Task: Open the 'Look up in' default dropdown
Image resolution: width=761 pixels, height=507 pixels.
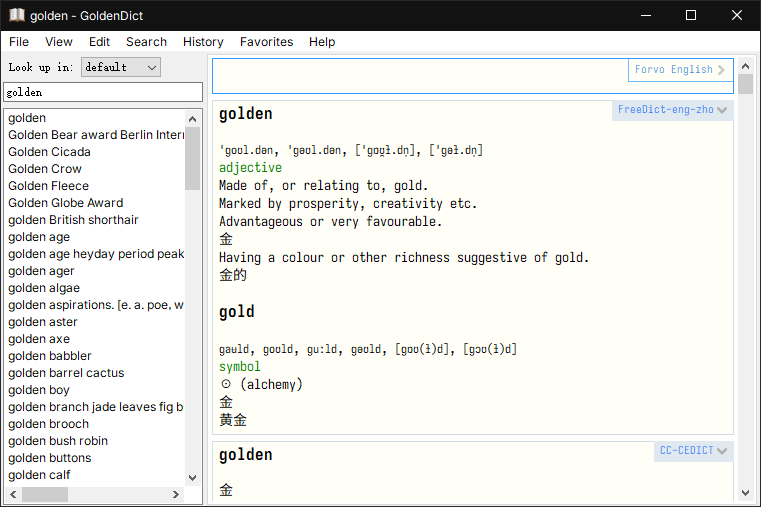Action: point(120,67)
